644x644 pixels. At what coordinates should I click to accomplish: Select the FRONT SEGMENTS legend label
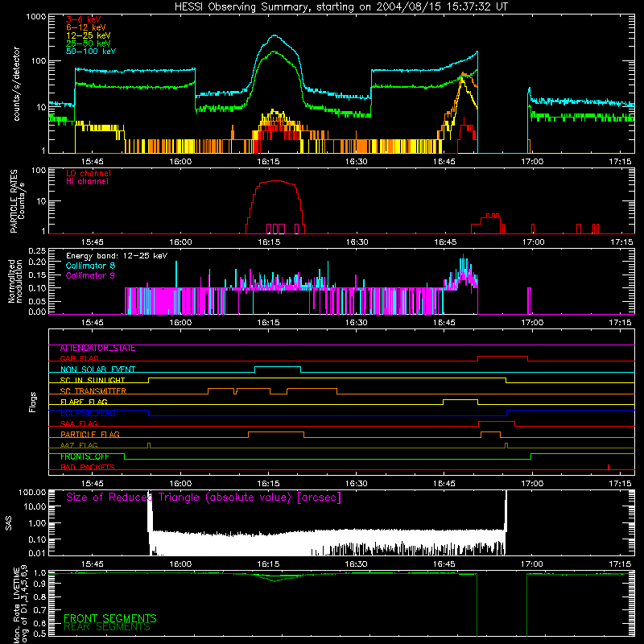(110, 618)
